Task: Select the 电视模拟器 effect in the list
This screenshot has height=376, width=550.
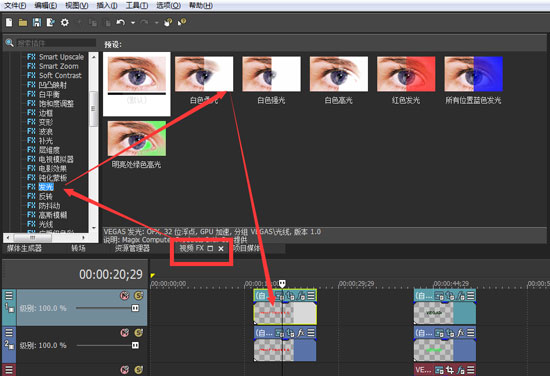Action: [56, 159]
